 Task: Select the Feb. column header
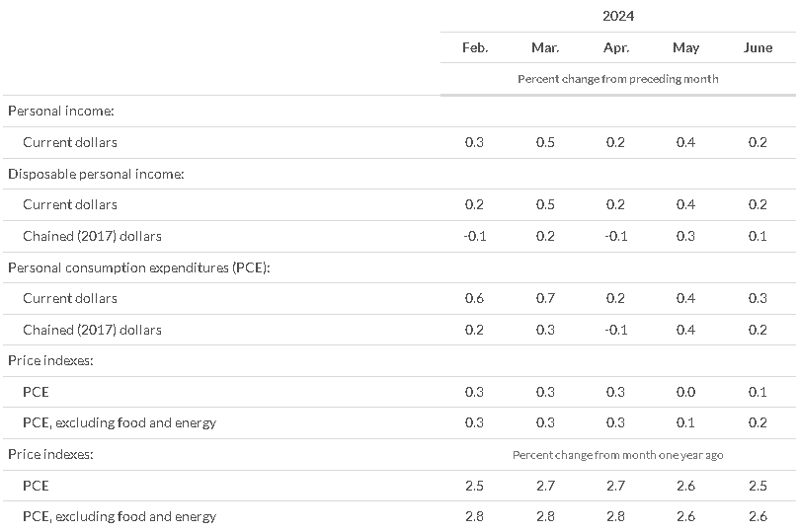pos(475,47)
